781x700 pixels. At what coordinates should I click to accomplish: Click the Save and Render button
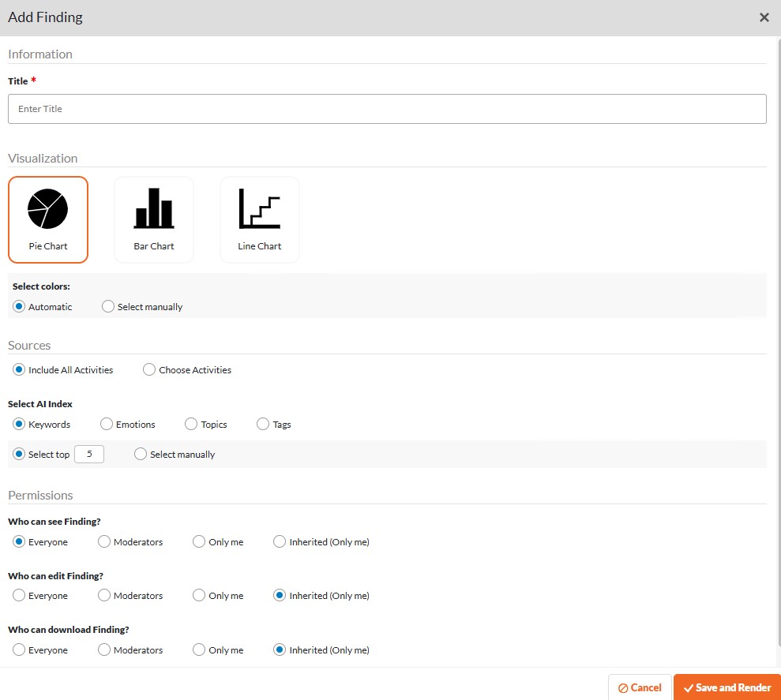pos(727,687)
